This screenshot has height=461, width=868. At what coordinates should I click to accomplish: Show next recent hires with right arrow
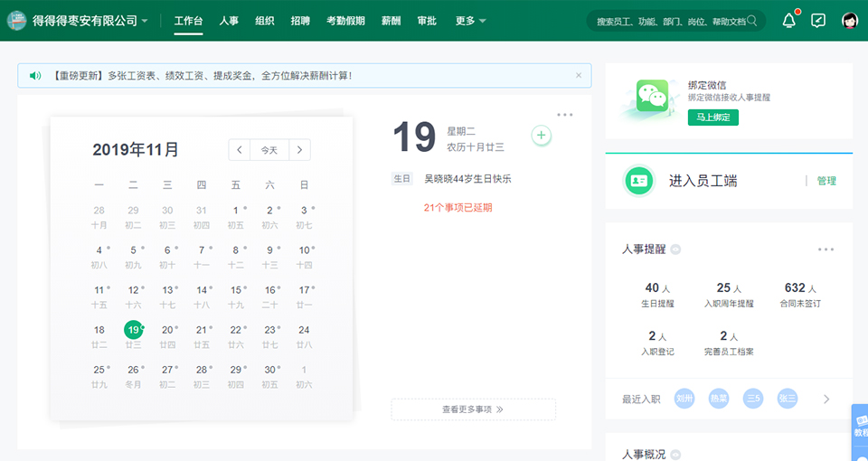(826, 399)
